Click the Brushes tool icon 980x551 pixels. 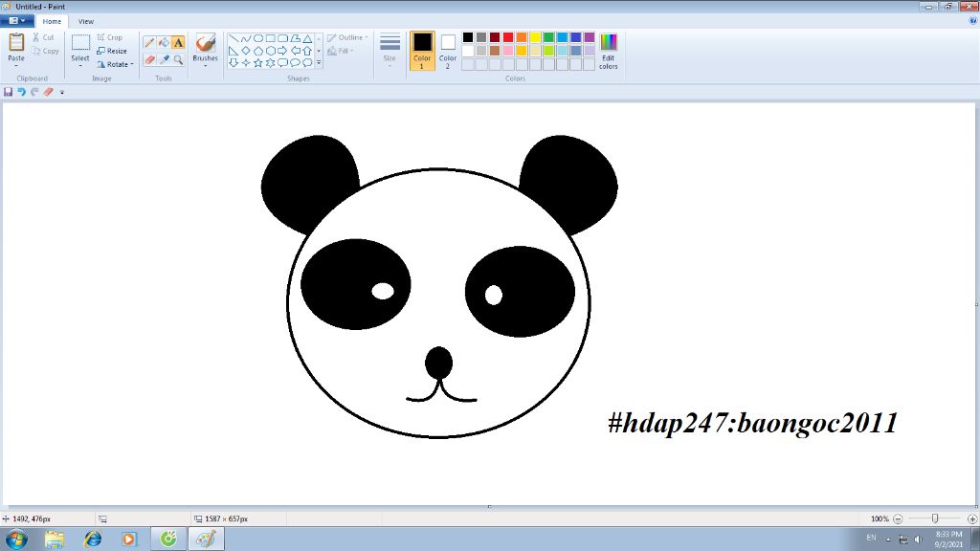[205, 42]
